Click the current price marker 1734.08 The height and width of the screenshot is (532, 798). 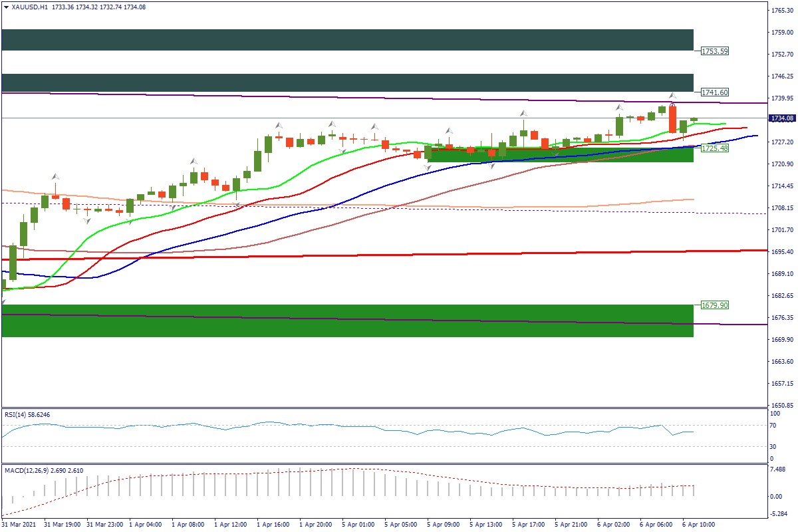[x=783, y=118]
